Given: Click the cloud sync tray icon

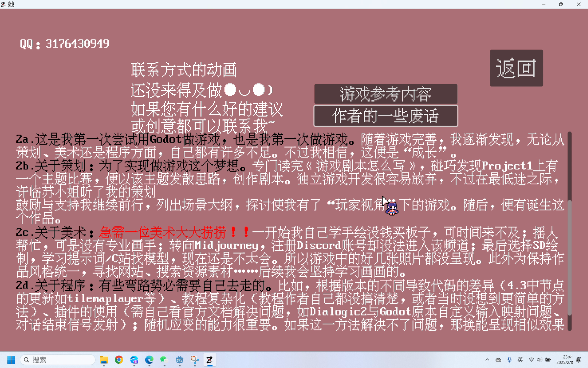Looking at the screenshot, I should tap(499, 360).
